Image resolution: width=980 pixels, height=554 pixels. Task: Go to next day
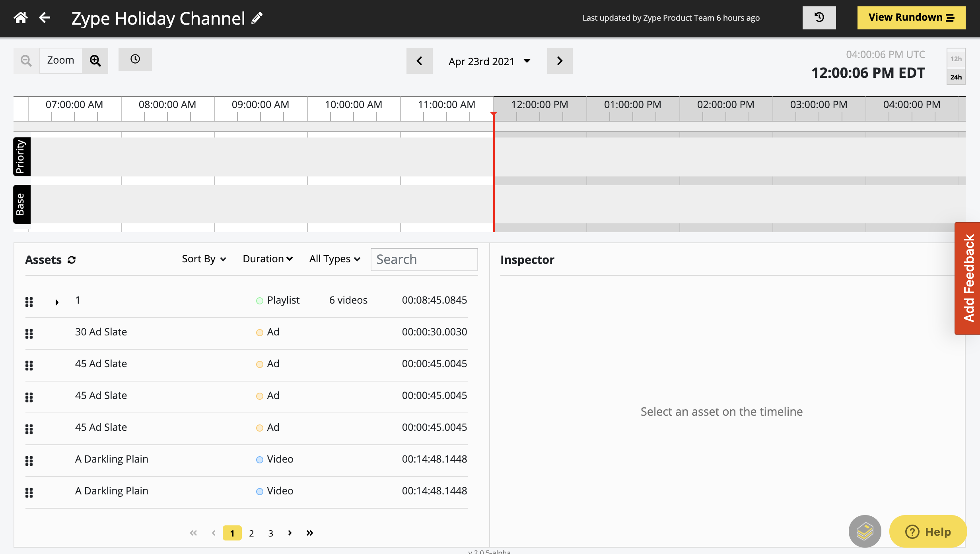[x=560, y=61]
